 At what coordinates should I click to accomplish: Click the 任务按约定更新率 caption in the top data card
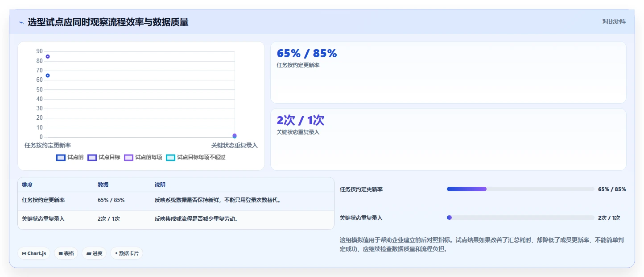(x=298, y=65)
